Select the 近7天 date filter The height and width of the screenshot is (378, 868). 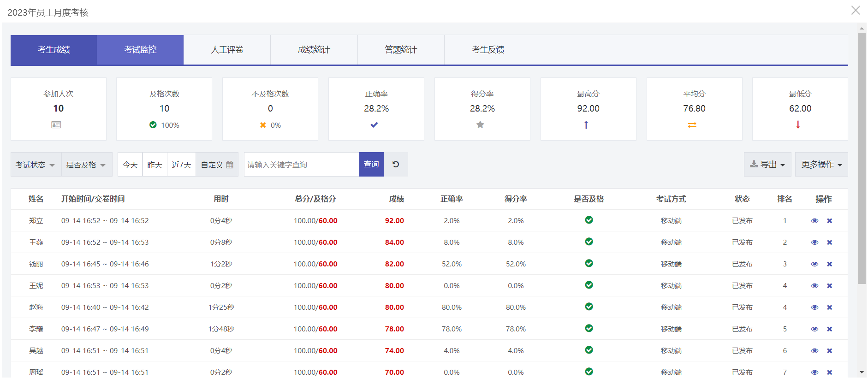pos(181,165)
